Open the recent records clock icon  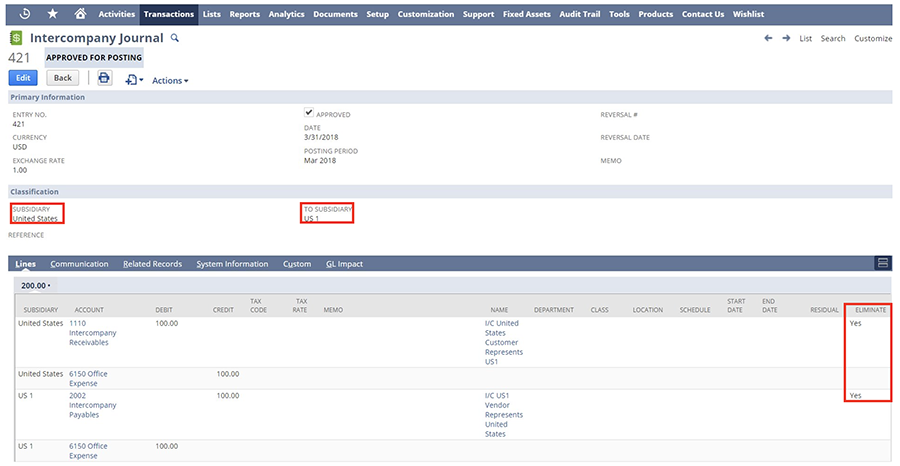pos(25,14)
